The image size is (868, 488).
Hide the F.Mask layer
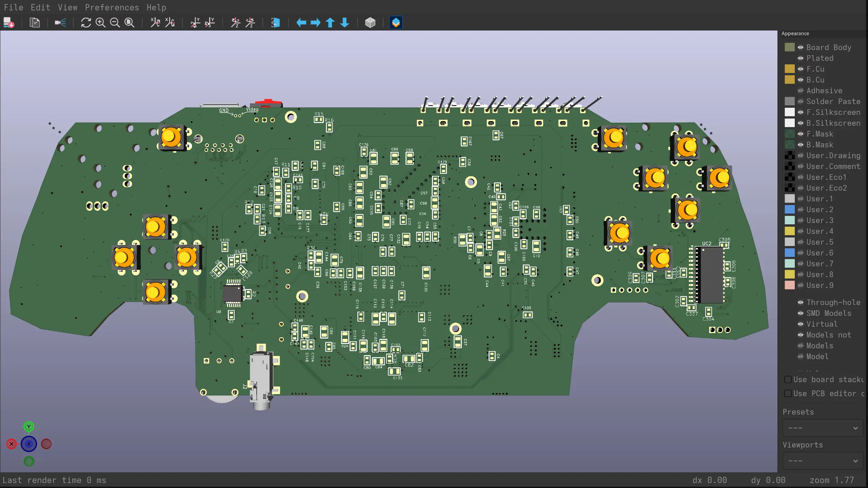click(x=801, y=134)
